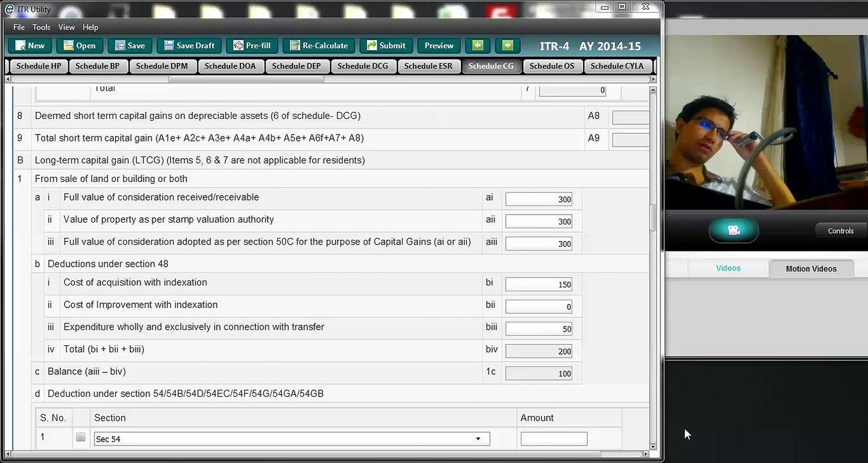Switch to Schedule DEP tab
Screen dimensions: 868x463
pyautogui.click(x=296, y=66)
